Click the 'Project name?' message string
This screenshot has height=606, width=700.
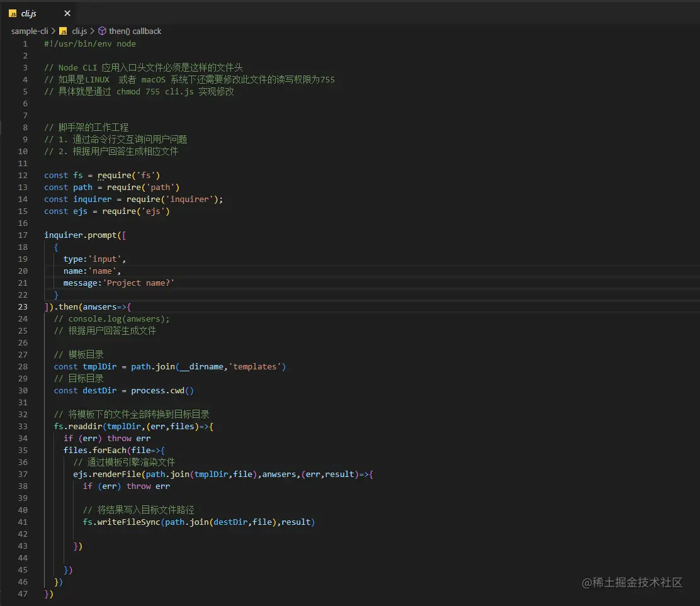point(138,283)
